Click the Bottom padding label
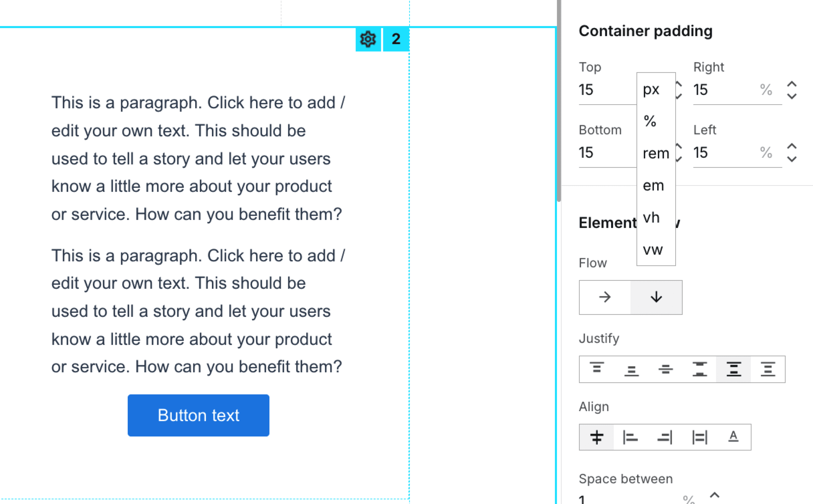 point(600,130)
